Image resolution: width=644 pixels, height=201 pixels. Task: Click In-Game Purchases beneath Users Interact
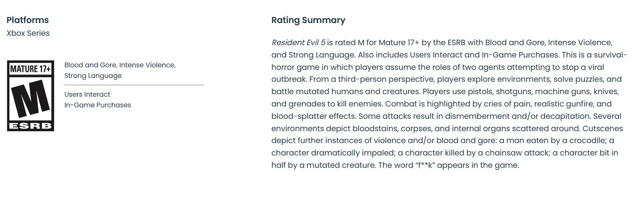(x=98, y=105)
